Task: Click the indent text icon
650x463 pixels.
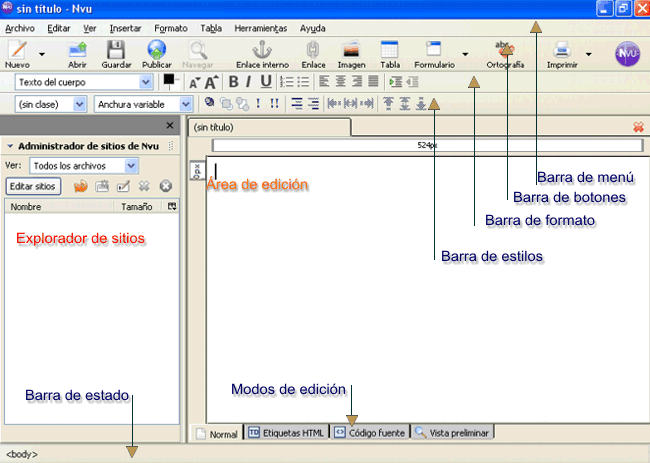Action: tap(396, 82)
